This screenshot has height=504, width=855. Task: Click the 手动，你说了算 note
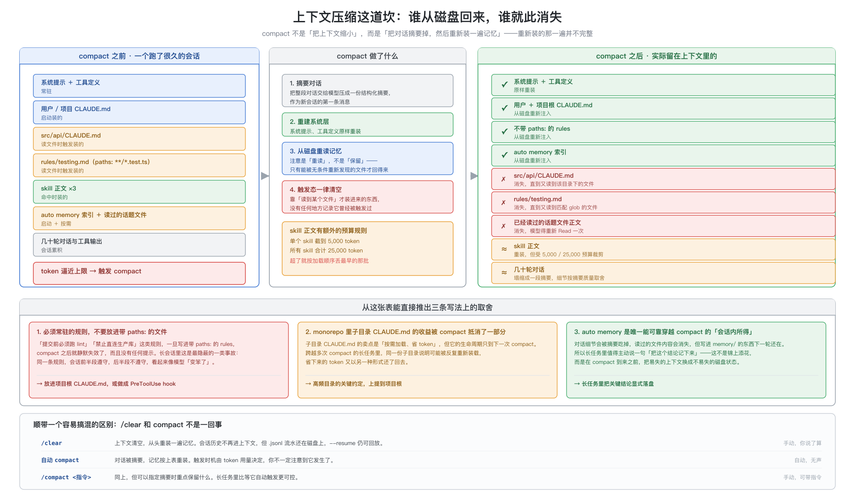[802, 443]
